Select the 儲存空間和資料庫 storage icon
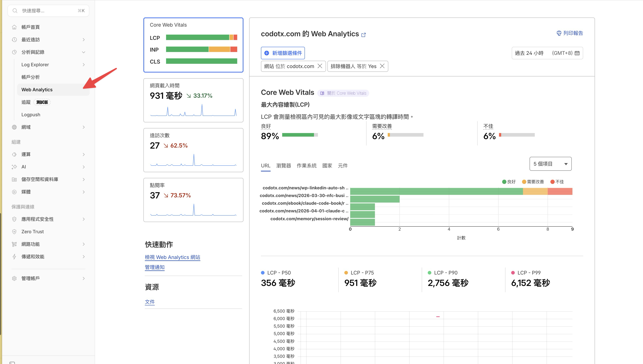This screenshot has height=364, width=643. (14, 179)
